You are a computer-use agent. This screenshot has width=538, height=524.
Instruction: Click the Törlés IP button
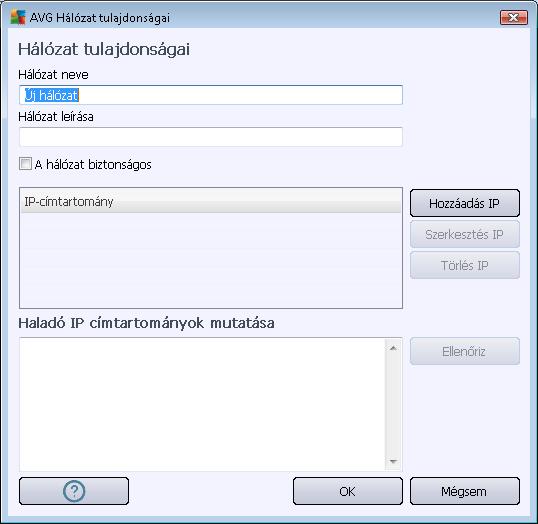(x=465, y=265)
